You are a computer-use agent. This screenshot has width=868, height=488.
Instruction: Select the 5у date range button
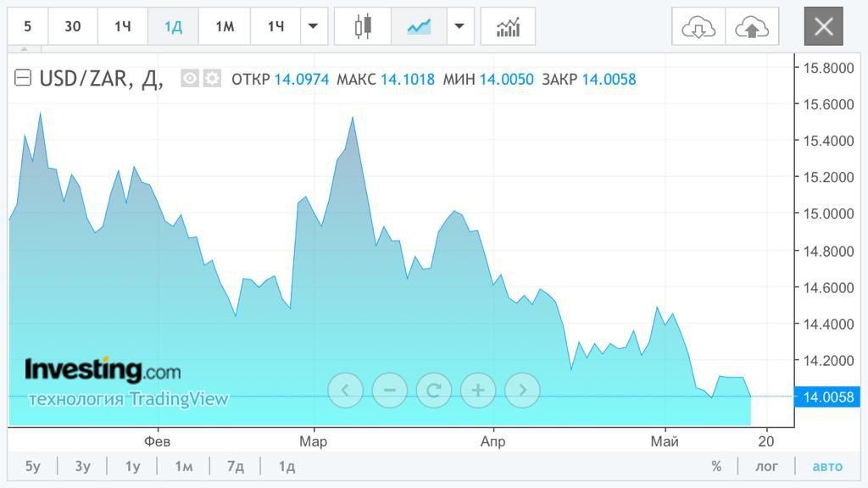coord(33,467)
